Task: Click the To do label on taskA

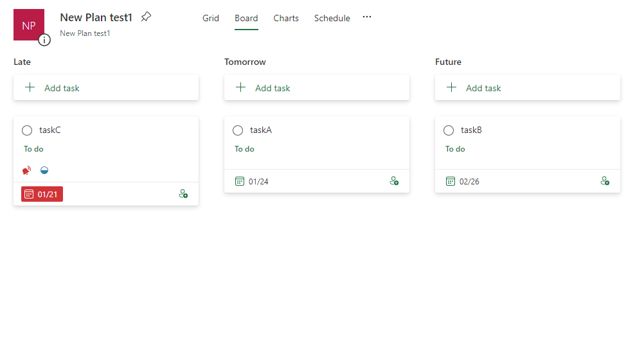Action: click(x=244, y=149)
